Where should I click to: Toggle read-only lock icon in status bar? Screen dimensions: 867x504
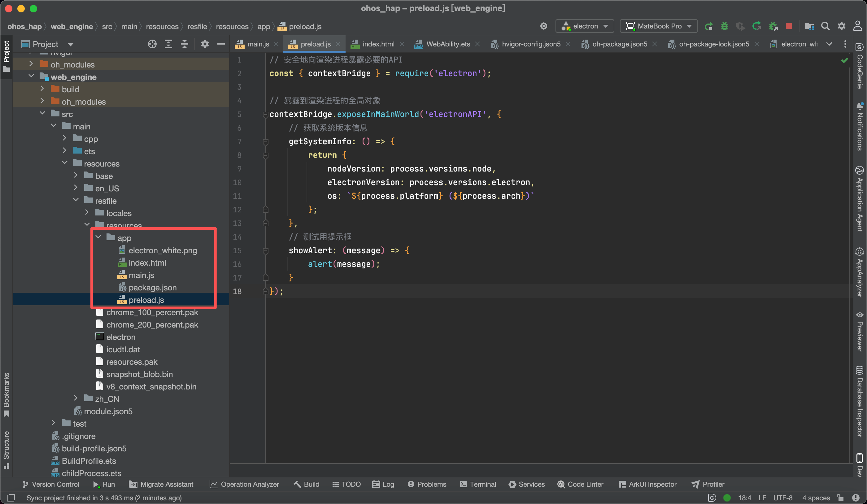point(840,498)
